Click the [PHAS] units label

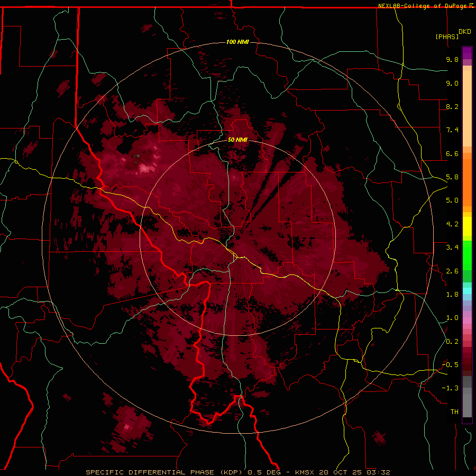click(x=447, y=36)
